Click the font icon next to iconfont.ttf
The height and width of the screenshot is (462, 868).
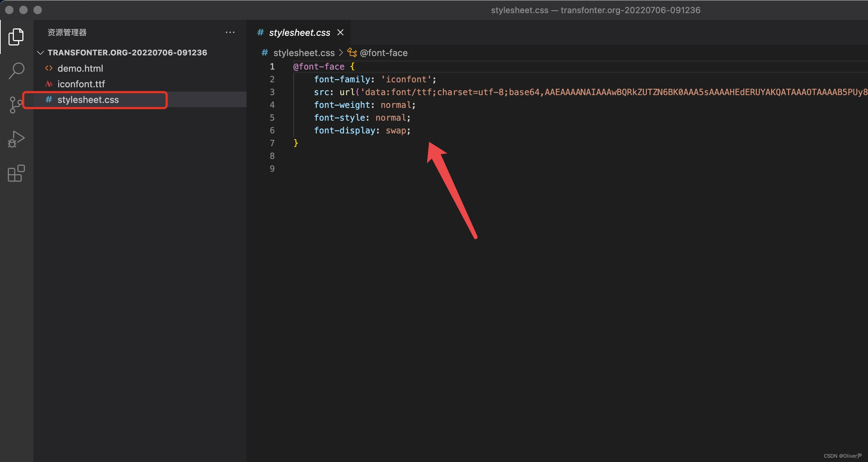pyautogui.click(x=49, y=84)
